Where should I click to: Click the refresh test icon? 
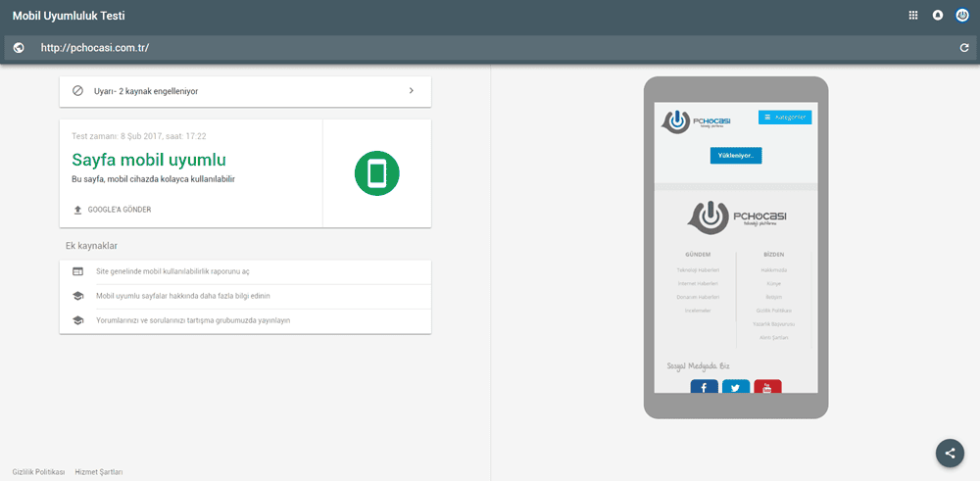tap(964, 48)
